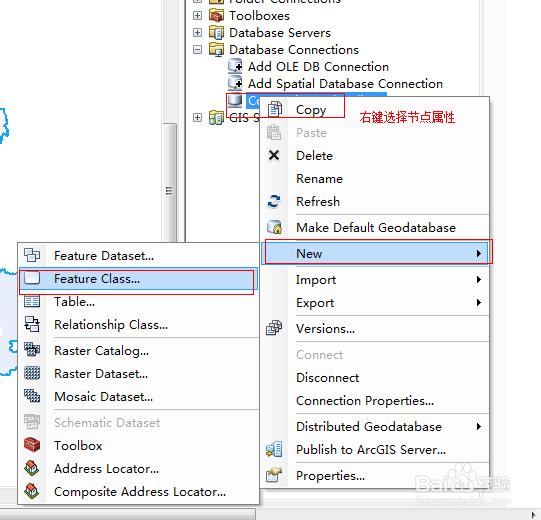Screen dimensions: 541x520
Task: Choose Publish to ArcGIS Server...
Action: click(x=375, y=449)
